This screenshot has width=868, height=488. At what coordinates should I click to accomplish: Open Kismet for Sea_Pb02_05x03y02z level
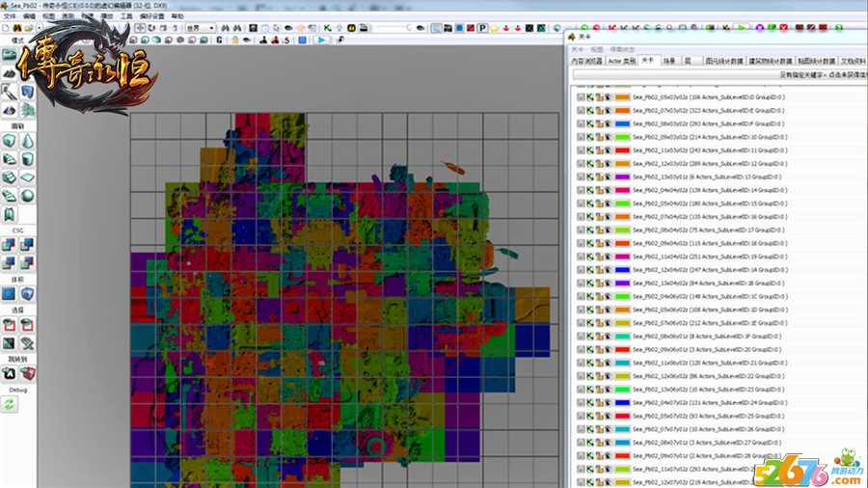(x=590, y=96)
